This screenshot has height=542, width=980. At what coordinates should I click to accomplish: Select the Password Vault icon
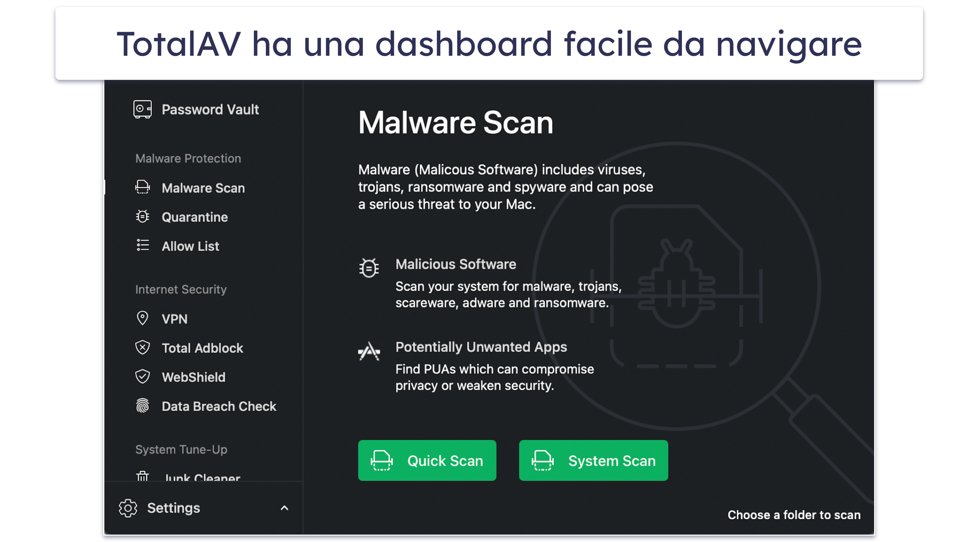coord(142,109)
